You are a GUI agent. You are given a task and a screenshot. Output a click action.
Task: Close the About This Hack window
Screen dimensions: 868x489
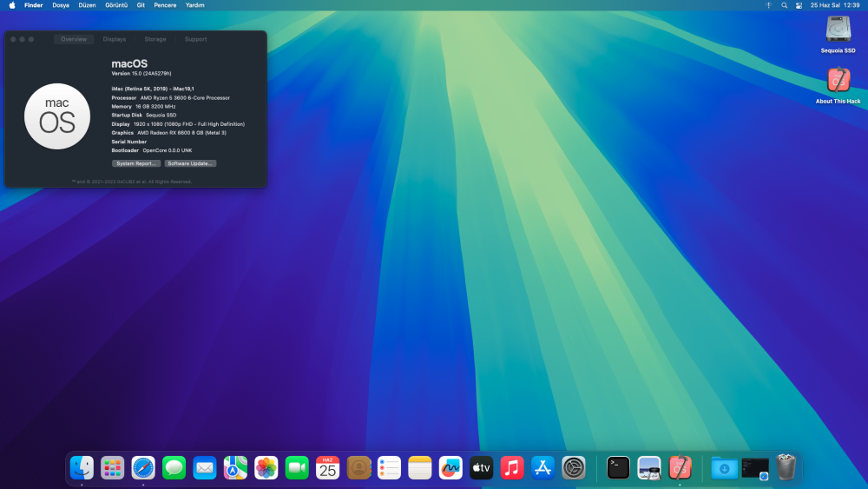(x=13, y=39)
